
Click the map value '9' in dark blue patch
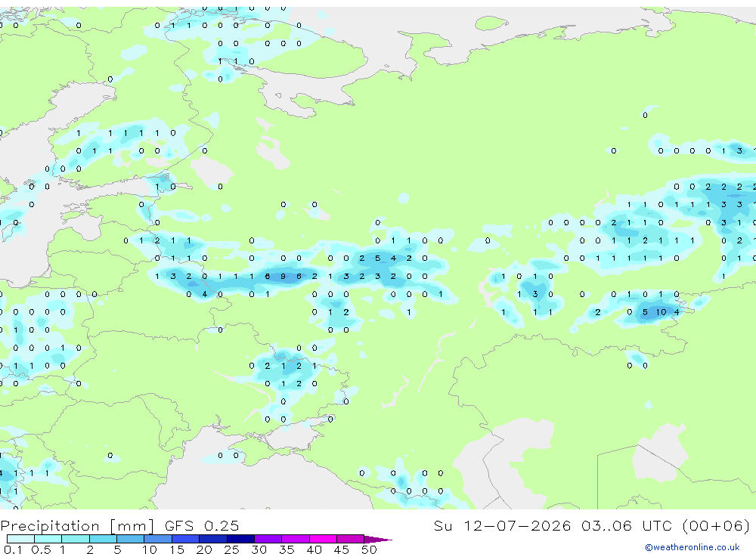coord(283,277)
